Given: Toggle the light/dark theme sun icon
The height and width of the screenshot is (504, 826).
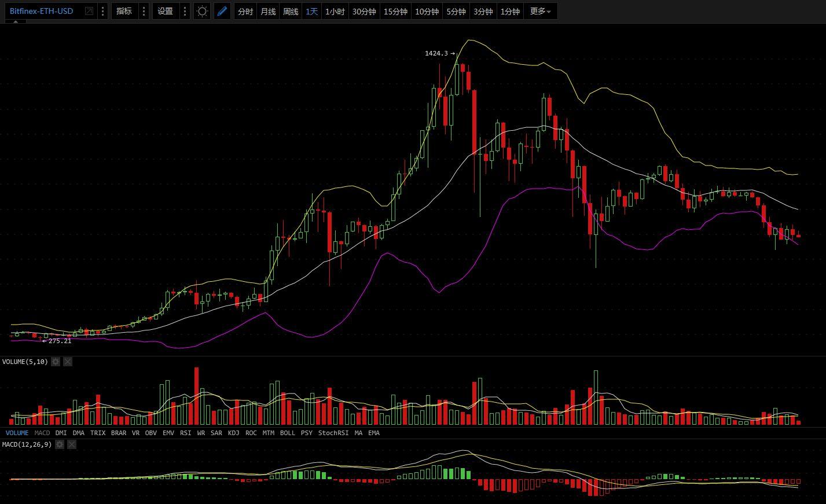Looking at the screenshot, I should coord(202,11).
